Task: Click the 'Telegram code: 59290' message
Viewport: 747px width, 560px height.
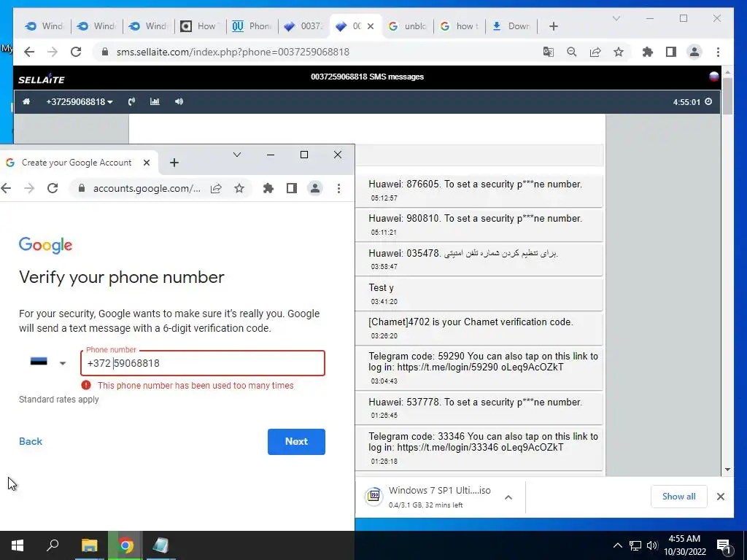Action: [479, 367]
